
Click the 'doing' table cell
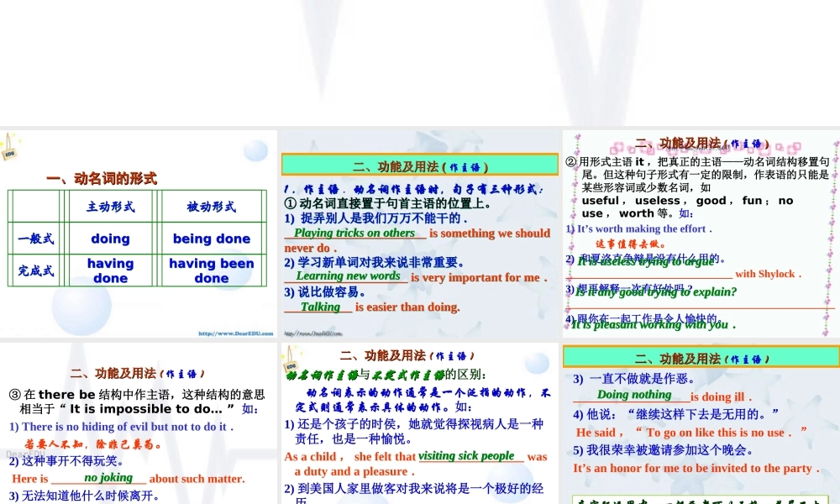[110, 239]
